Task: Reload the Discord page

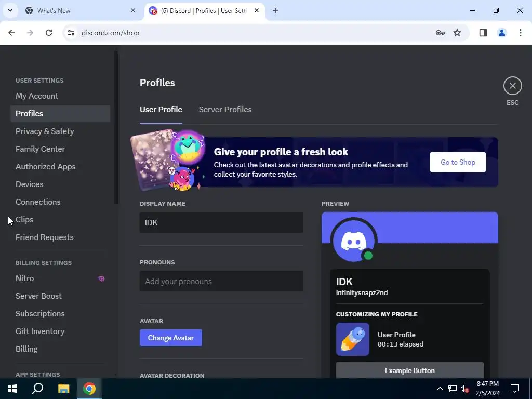Action: click(49, 33)
